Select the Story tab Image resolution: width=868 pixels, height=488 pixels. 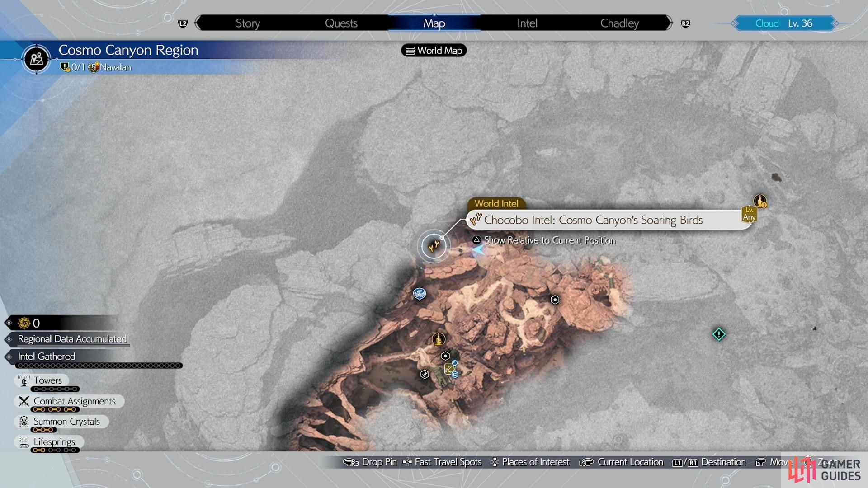point(249,23)
